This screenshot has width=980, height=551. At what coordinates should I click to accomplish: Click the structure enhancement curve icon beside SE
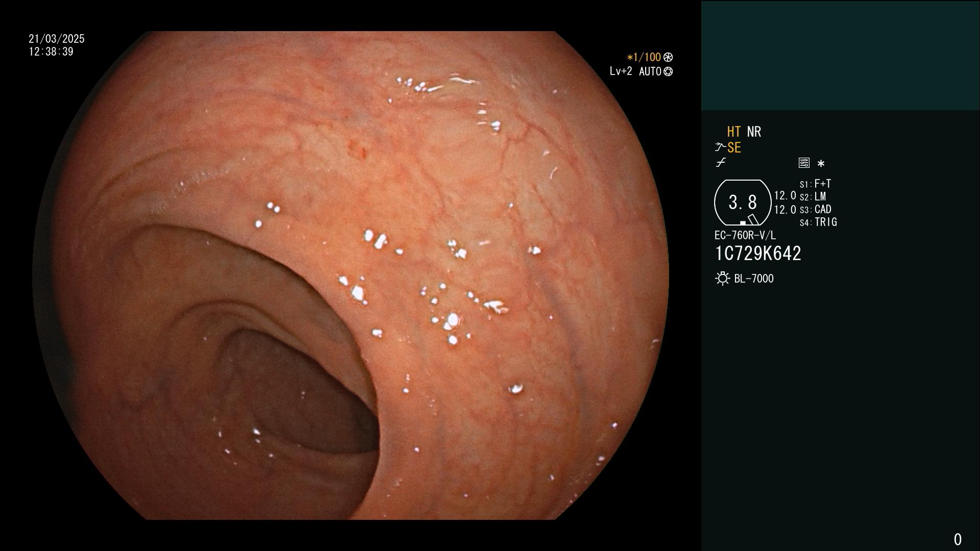720,147
